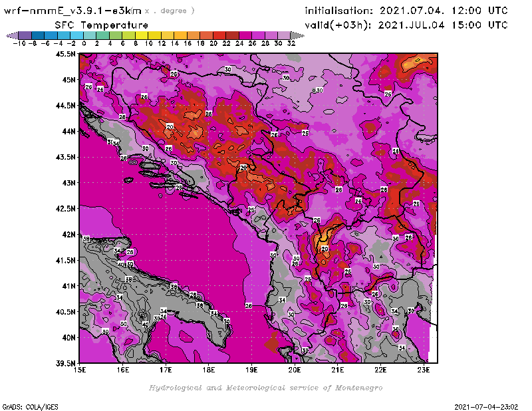Click the 40N latitude label
Screen dimensions: 532x411
click(x=68, y=338)
